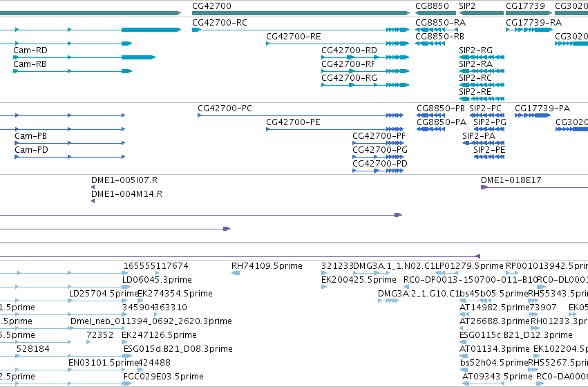Click the CG42700-PE protein feature
Screen dimensions: 588x387
(x=335, y=129)
